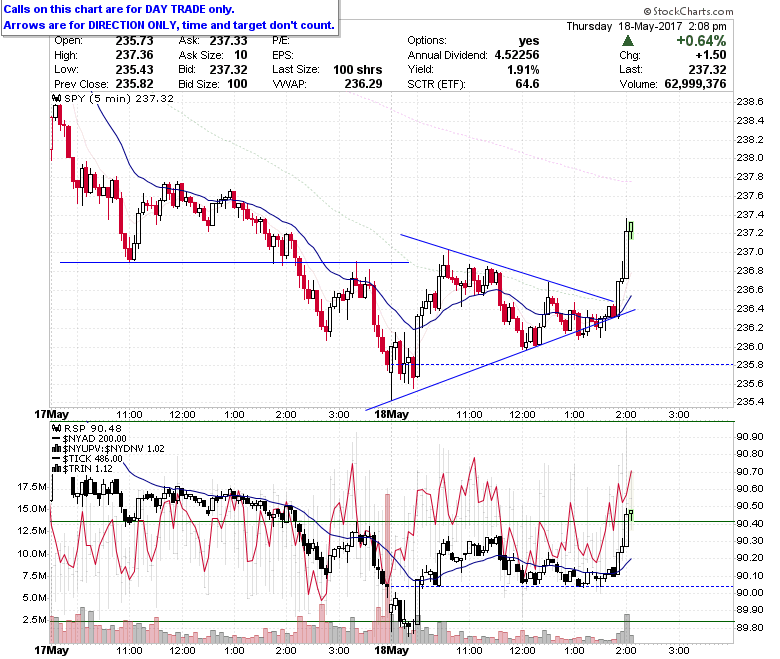
Task: Click the Chg value +1.50
Action: click(711, 55)
